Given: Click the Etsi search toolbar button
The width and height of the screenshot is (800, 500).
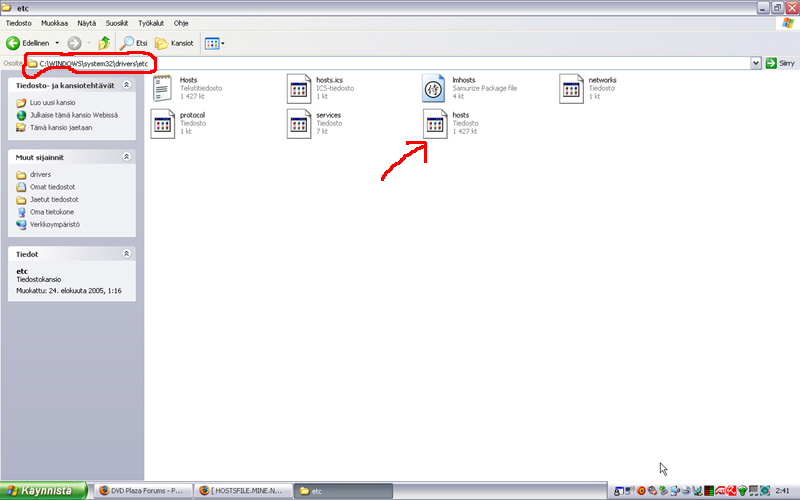Looking at the screenshot, I should coord(134,43).
